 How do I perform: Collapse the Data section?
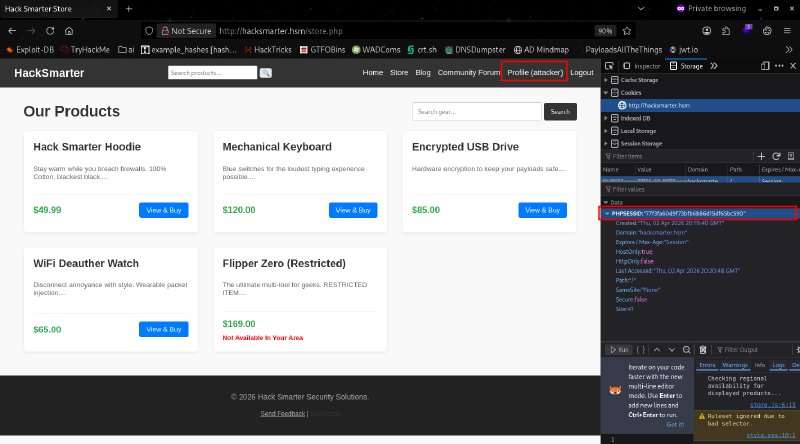point(606,203)
